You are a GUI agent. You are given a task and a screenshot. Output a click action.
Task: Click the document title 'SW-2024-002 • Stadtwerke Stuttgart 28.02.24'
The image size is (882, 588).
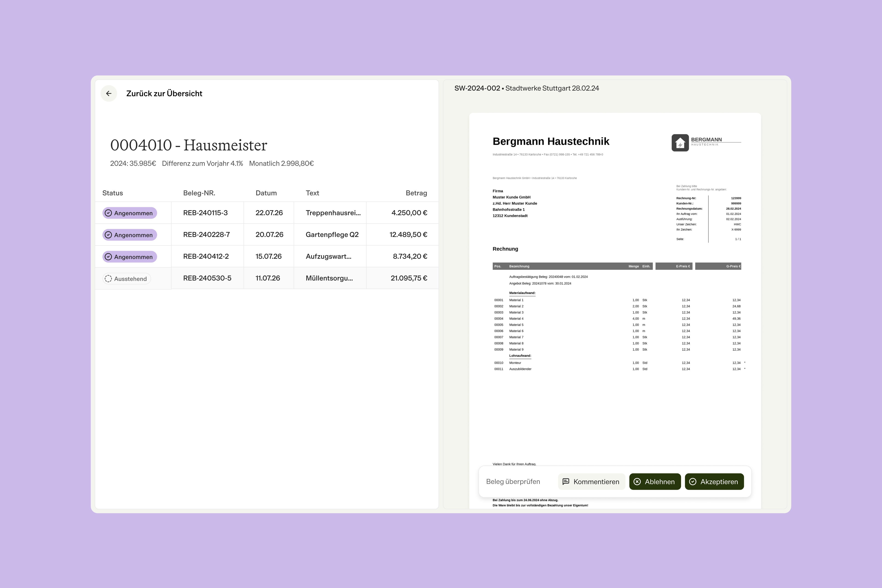(x=526, y=88)
